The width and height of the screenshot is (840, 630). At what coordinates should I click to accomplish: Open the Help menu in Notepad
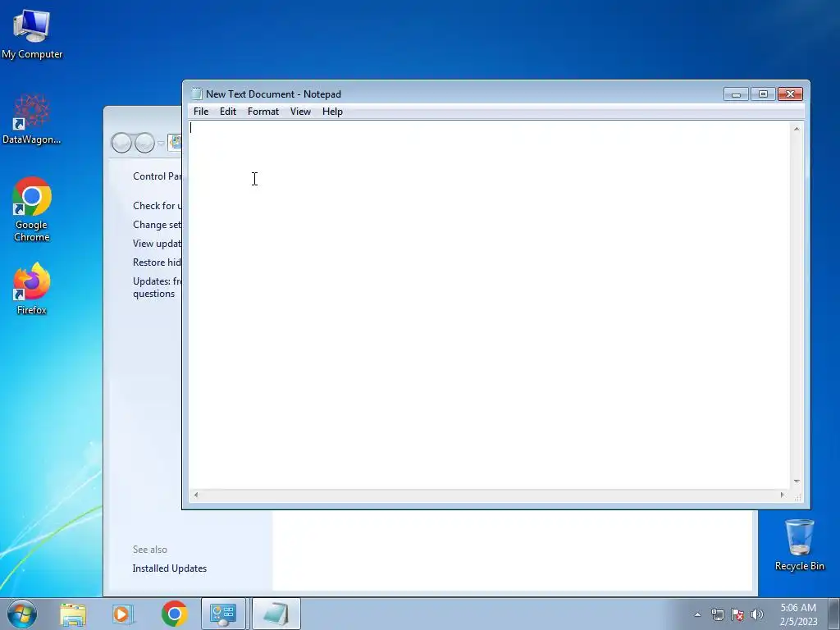coord(332,112)
